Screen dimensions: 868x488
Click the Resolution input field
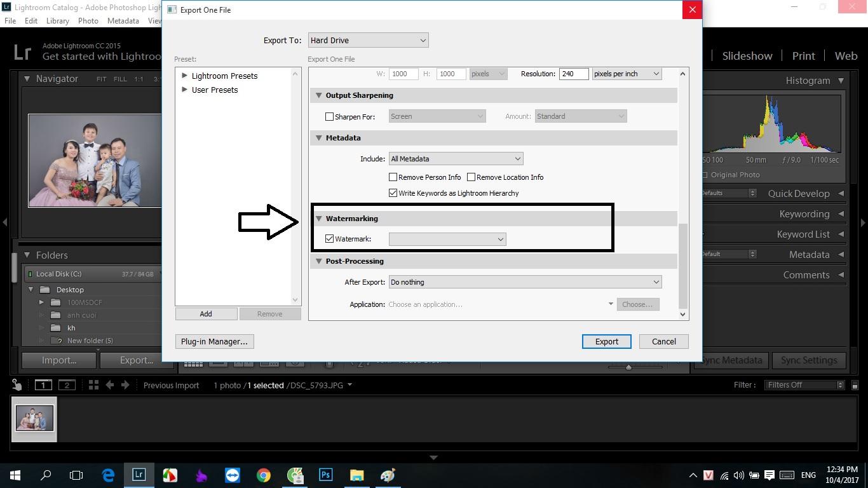point(574,74)
